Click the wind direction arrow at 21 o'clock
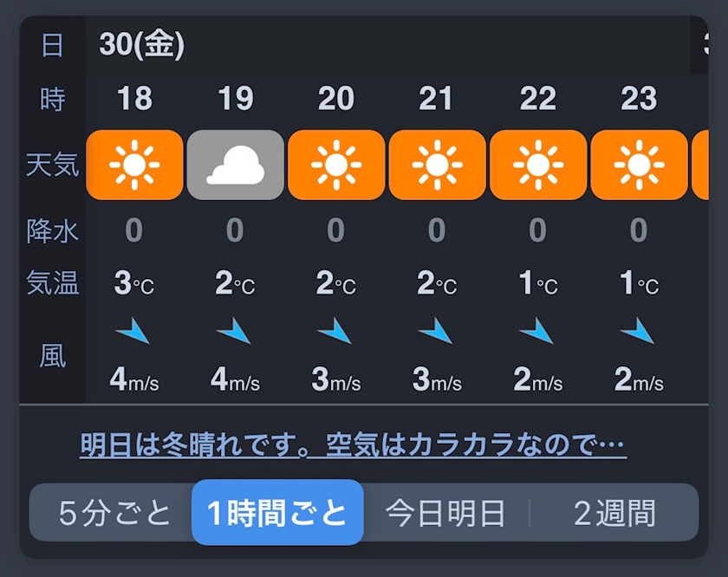The image size is (728, 577). coord(435,330)
